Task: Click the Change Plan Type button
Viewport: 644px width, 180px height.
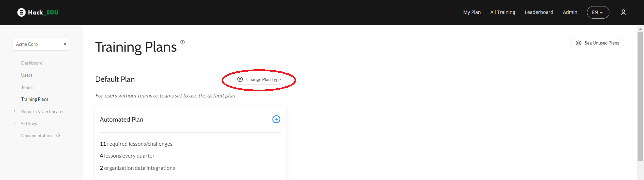Action: click(x=259, y=79)
